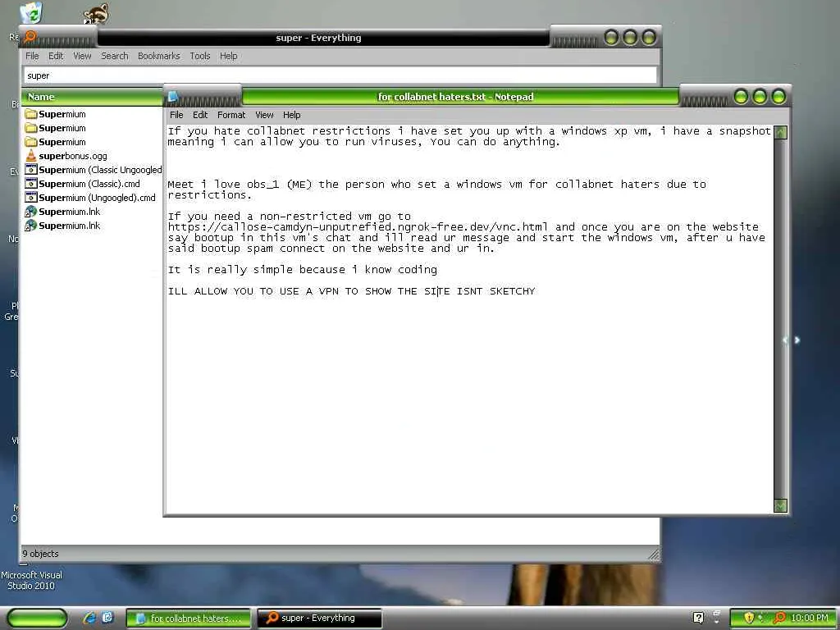
Task: Open Notepad File menu
Action: click(x=176, y=115)
